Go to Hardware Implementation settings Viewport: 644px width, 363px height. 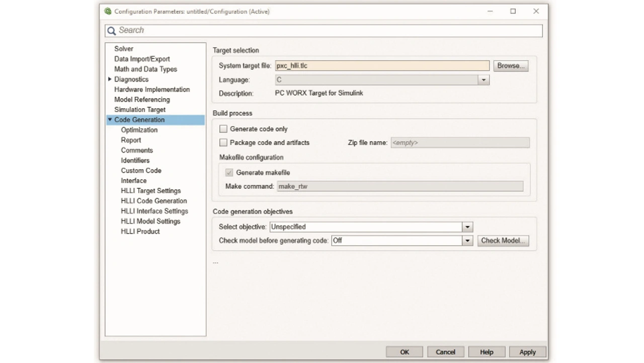152,90
